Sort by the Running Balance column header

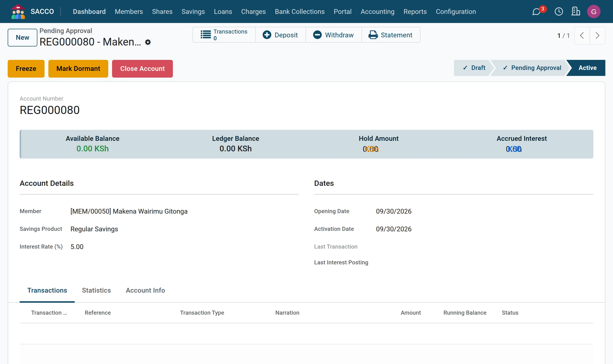465,313
